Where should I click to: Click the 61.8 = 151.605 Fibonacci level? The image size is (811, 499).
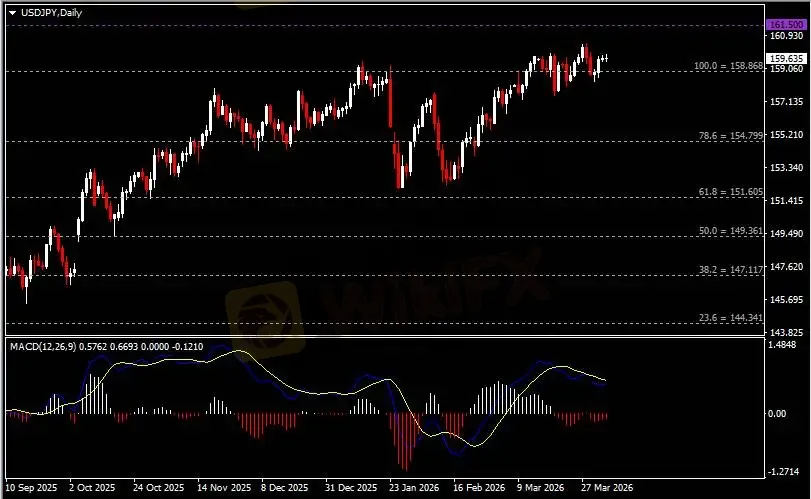pos(731,191)
